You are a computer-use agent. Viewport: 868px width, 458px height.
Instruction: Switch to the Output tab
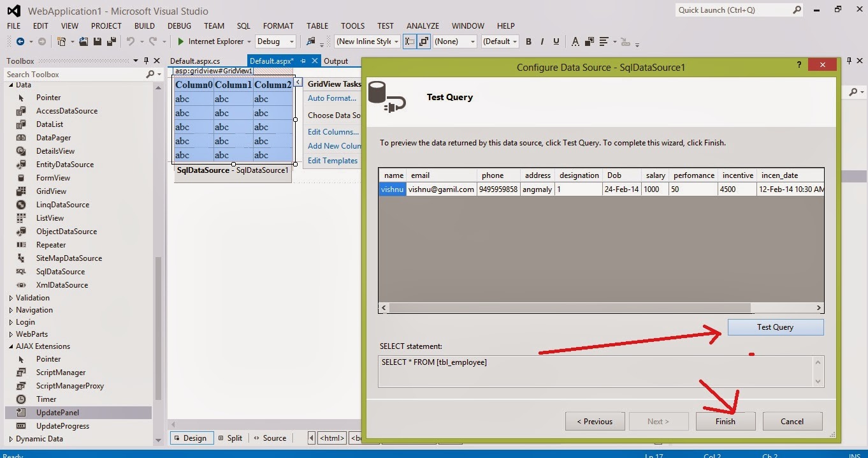336,61
